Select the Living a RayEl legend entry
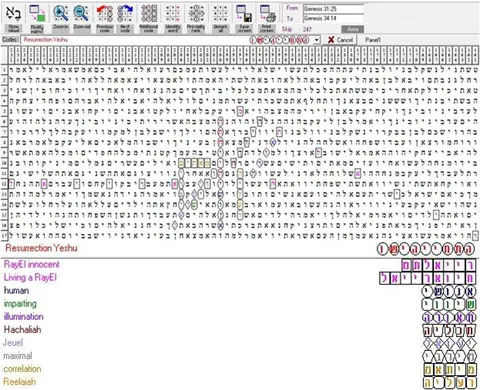This screenshot has height=390, width=480. coord(30,278)
